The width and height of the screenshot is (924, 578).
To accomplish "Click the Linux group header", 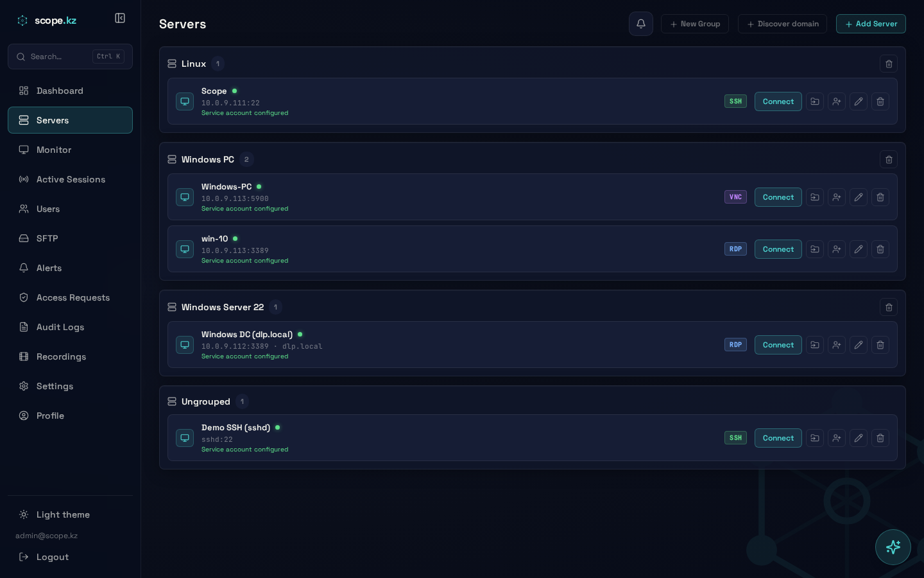I will pos(194,64).
